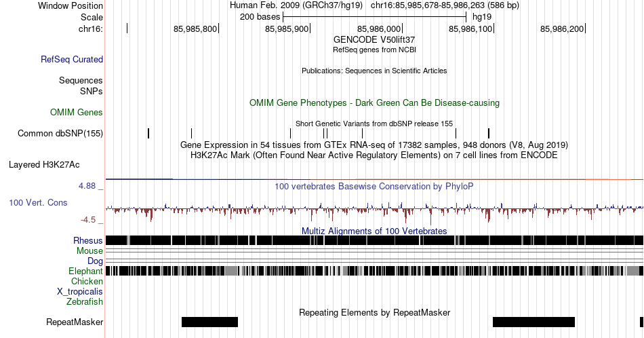Click the OMIM Gene Phenotypes track title
The image size is (644, 338).
point(374,102)
